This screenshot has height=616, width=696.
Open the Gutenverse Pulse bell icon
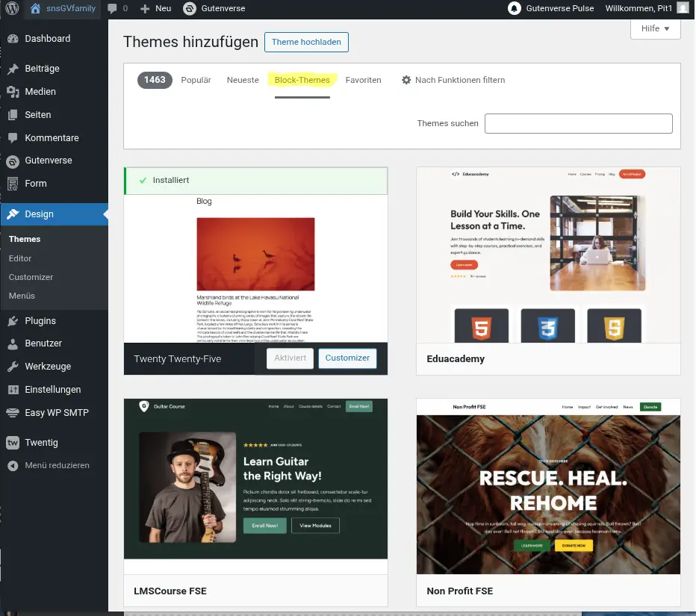514,8
